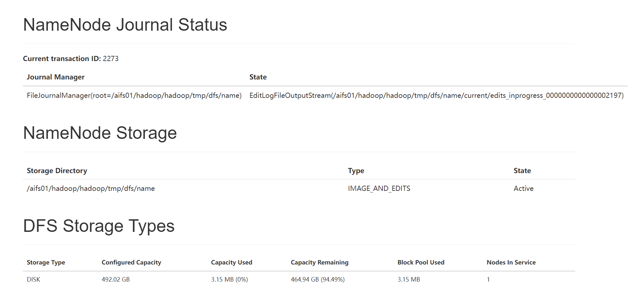
Task: Click the Block Pool Used column header
Action: tap(421, 262)
